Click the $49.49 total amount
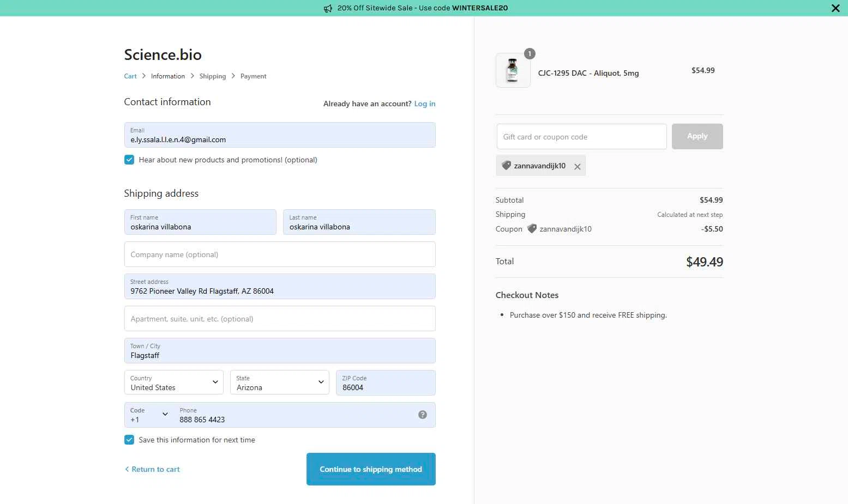848x504 pixels. coord(705,262)
